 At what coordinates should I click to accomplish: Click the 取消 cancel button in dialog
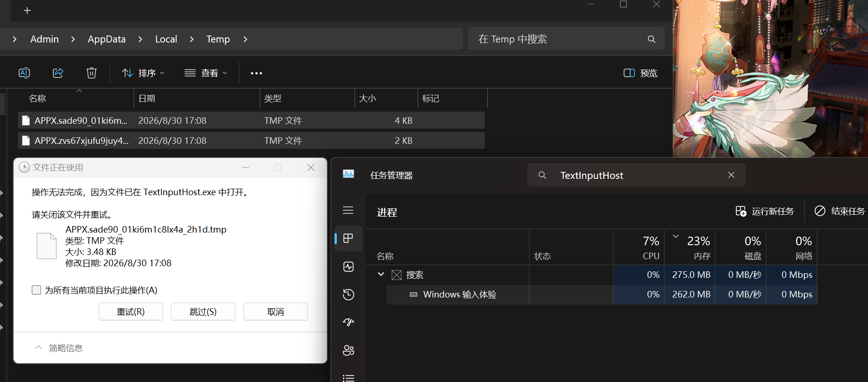pyautogui.click(x=276, y=311)
